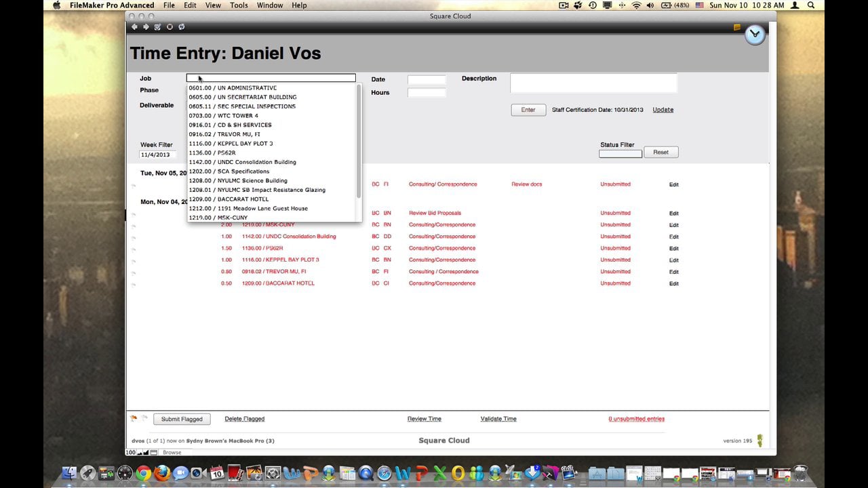Open Firefox from the Dock
Viewport: 868px width, 488px height.
(x=162, y=473)
